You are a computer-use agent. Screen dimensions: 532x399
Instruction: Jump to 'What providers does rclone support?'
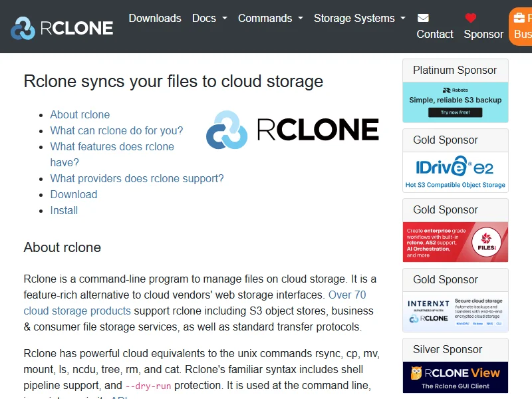click(137, 178)
